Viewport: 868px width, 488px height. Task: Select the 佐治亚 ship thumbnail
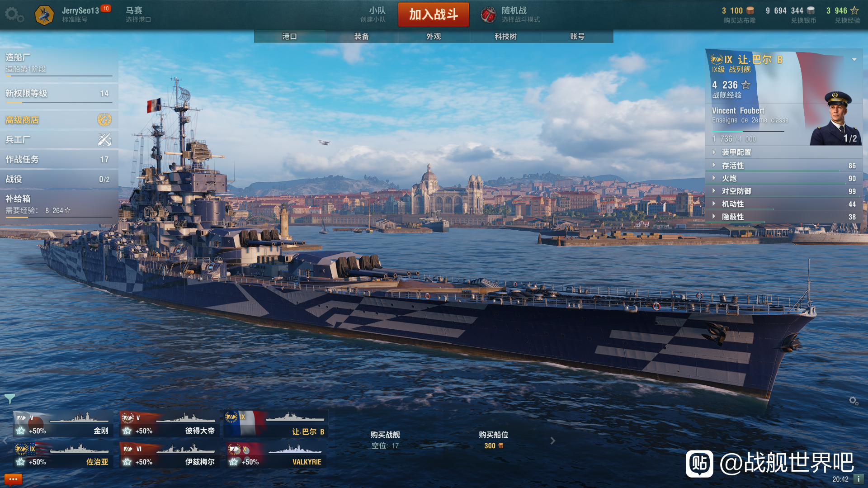tap(62, 455)
